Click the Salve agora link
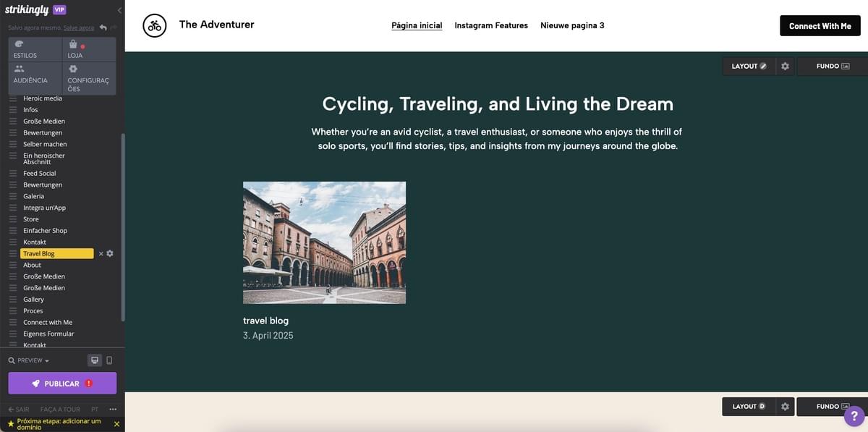 pos(79,27)
